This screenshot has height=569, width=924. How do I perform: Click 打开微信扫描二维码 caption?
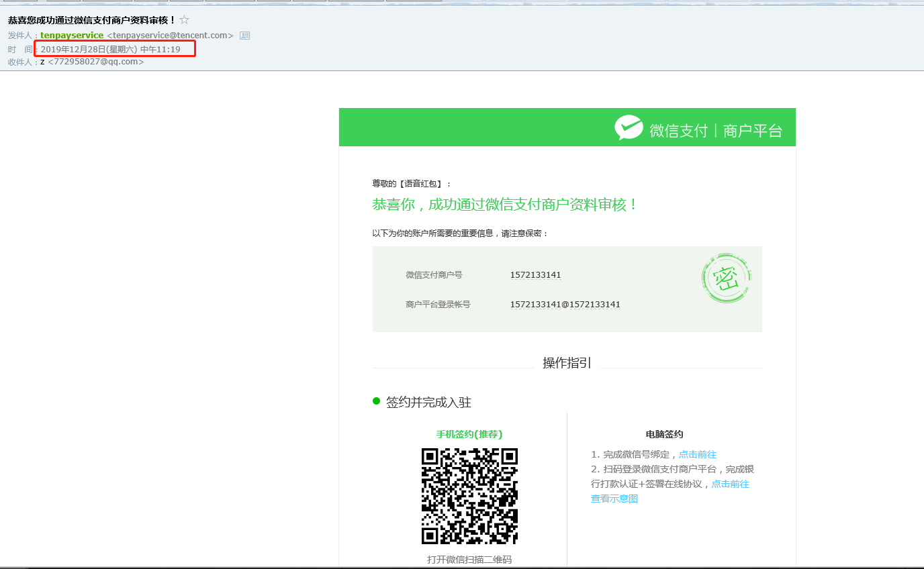click(x=469, y=560)
